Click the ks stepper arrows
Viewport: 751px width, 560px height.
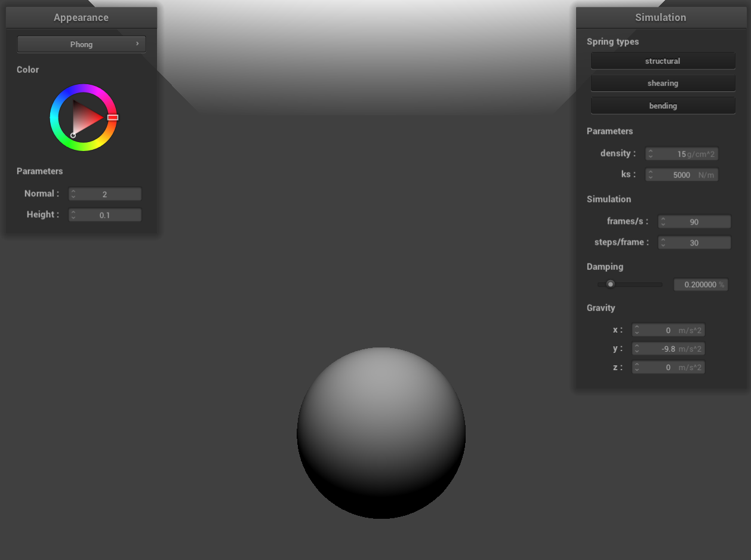click(x=650, y=175)
